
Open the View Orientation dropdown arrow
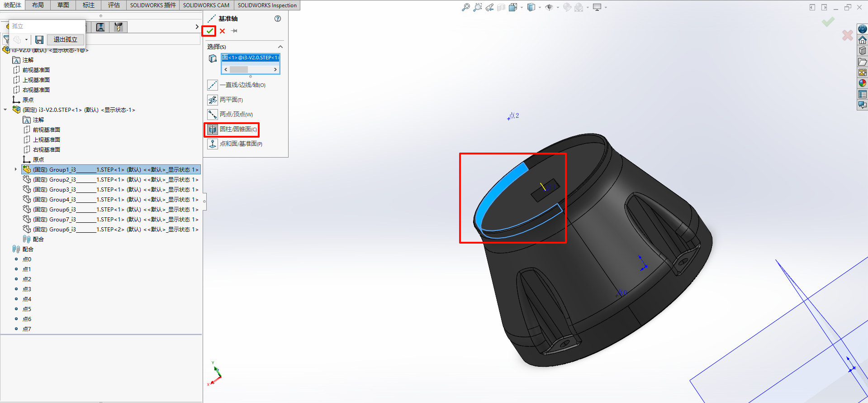522,7
